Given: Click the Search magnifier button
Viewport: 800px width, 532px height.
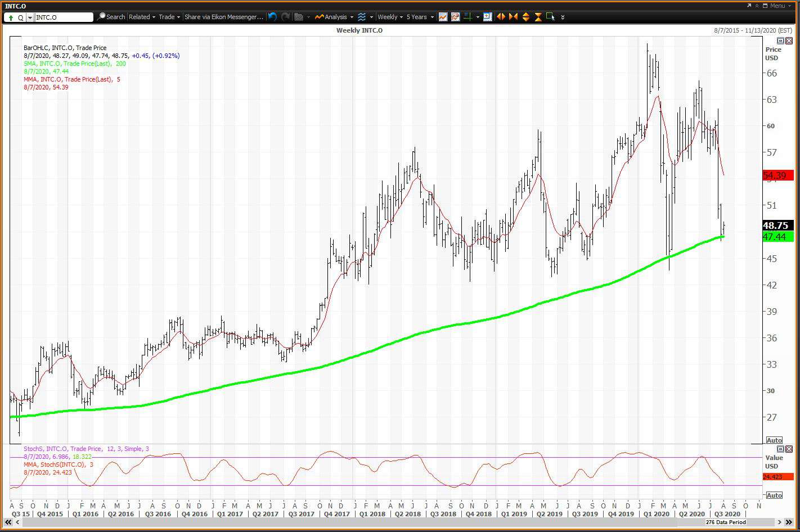Looking at the screenshot, I should pyautogui.click(x=111, y=17).
